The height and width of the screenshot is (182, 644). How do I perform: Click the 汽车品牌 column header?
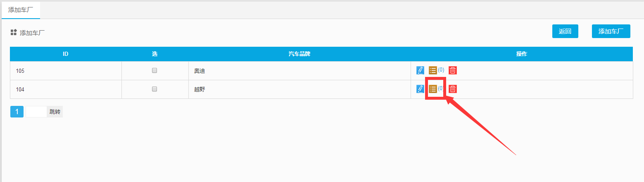click(x=299, y=54)
